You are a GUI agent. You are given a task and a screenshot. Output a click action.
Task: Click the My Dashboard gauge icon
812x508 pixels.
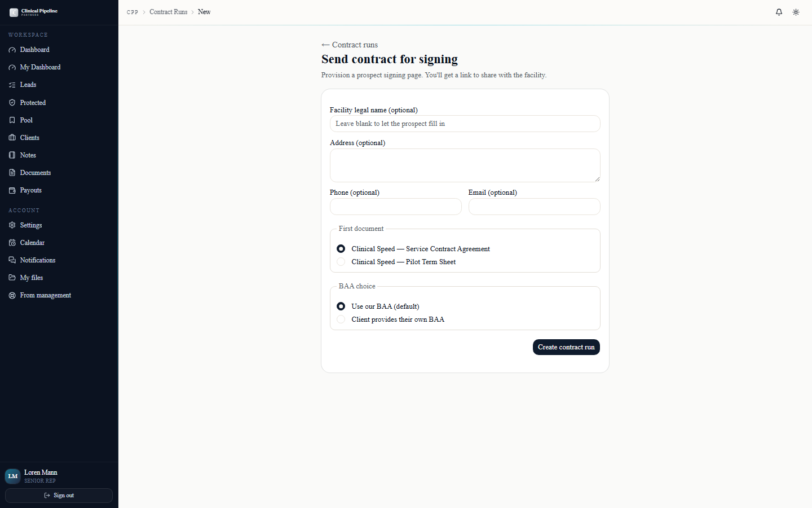pyautogui.click(x=12, y=67)
